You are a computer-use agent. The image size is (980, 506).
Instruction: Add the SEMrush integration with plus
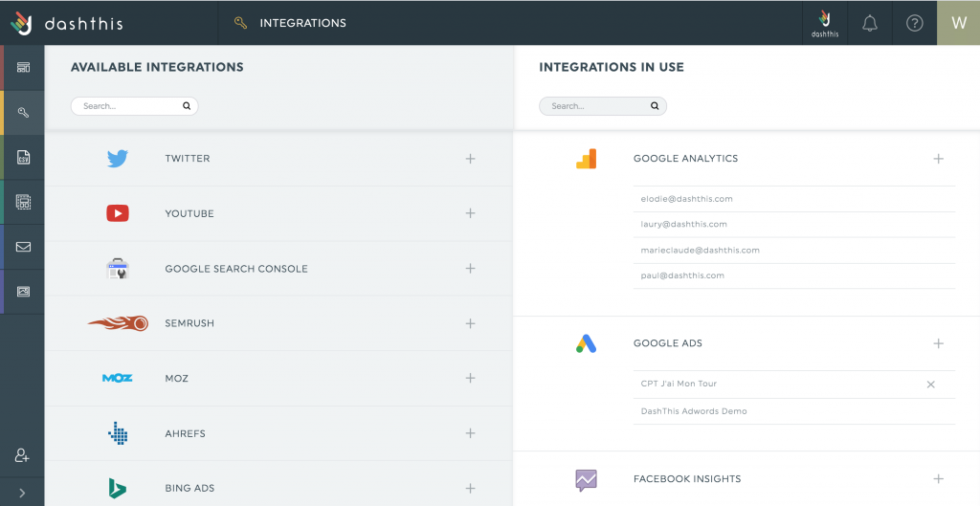[470, 323]
